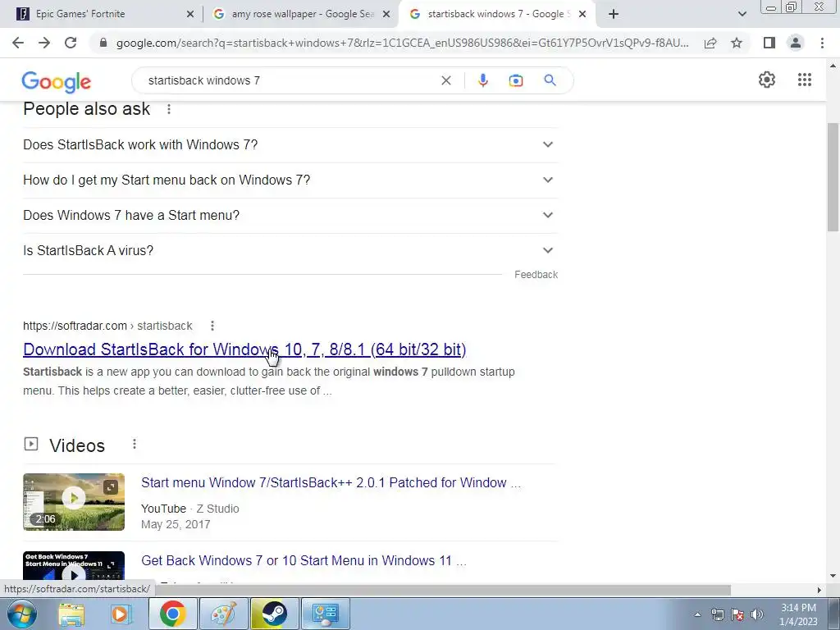Play the 2:06 Z Studio video thumbnail
The width and height of the screenshot is (840, 630).
[74, 502]
